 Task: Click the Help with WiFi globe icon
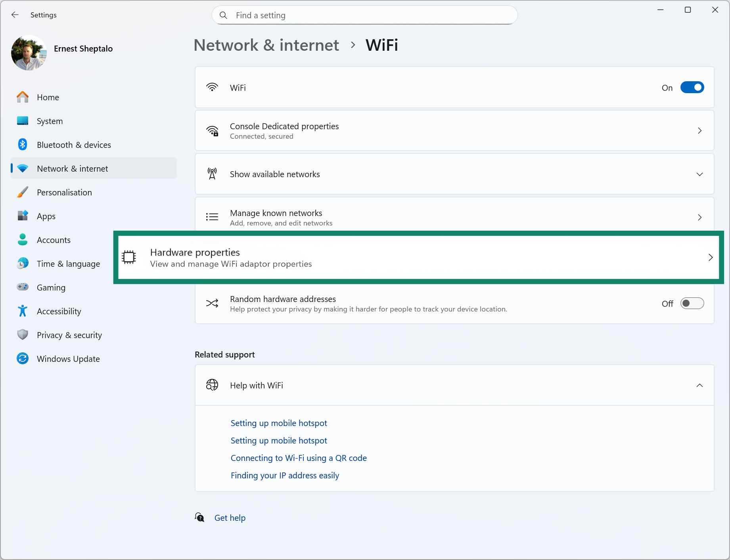click(213, 385)
